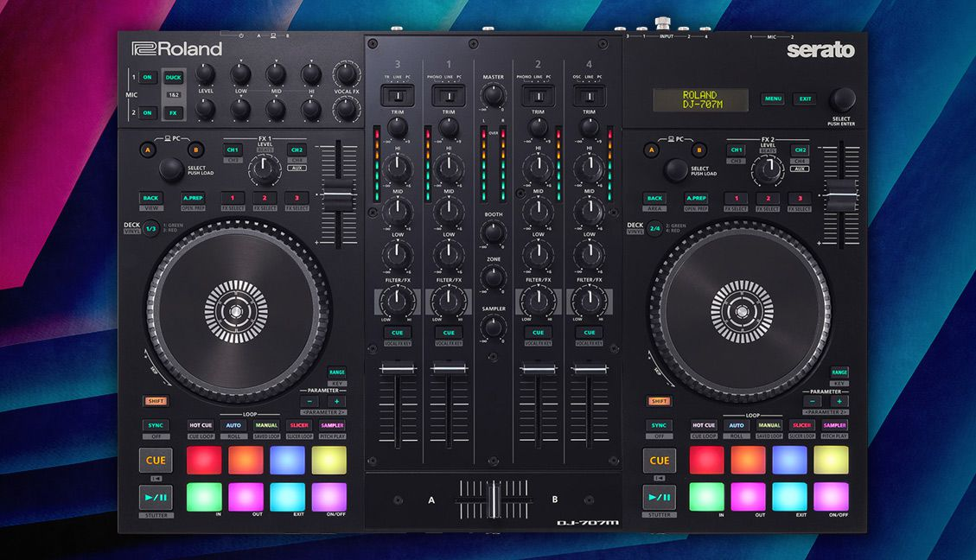This screenshot has height=560, width=976.
Task: Assign FX 2 to CH2
Action: [801, 150]
